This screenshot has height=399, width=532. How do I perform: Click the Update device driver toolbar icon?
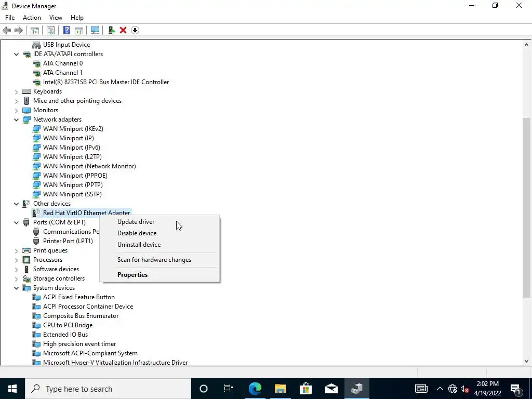coord(111,30)
